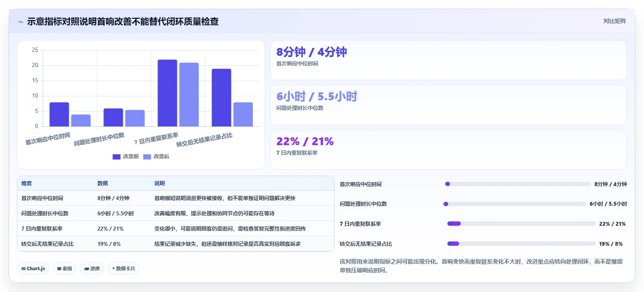Select the 表格 tag chip
The image size is (644, 292).
point(64,268)
